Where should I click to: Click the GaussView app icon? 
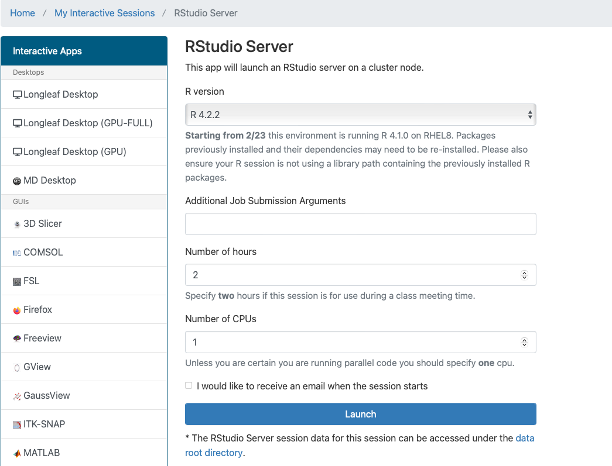pyautogui.click(x=17, y=396)
